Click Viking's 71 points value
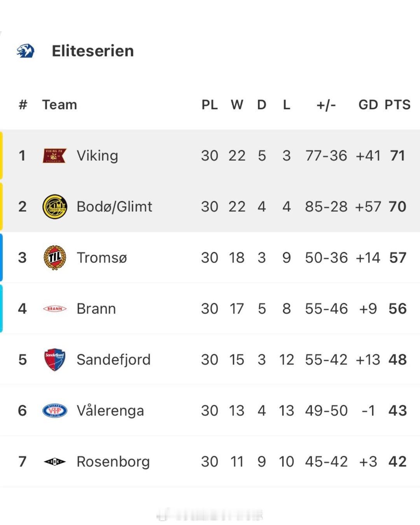The height and width of the screenshot is (525, 420). coord(397,156)
